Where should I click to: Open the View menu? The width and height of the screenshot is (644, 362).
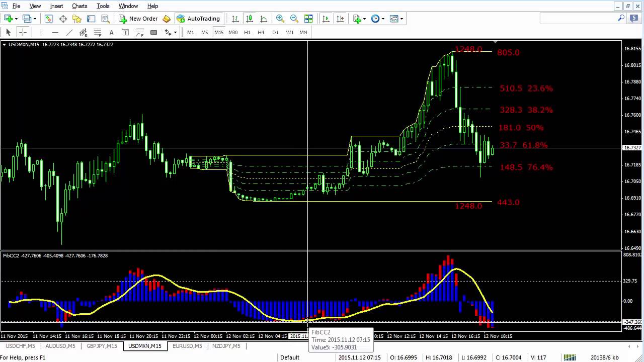(x=35, y=6)
